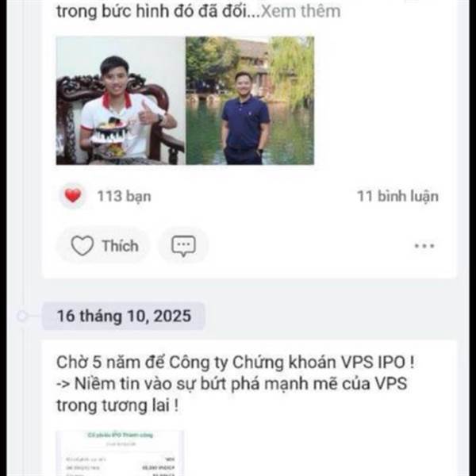The height and width of the screenshot is (476, 476).
Task: Open the photo of man standing by the lake
Action: [250, 101]
